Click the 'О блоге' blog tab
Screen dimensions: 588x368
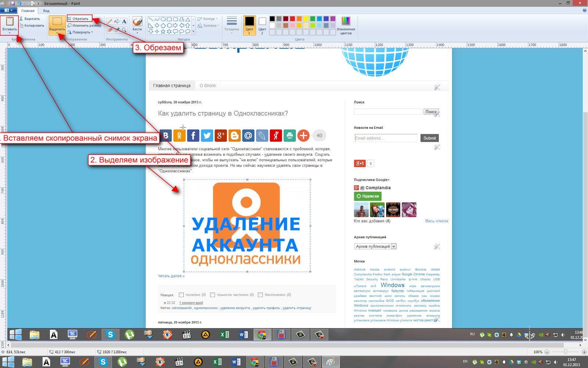pos(208,85)
